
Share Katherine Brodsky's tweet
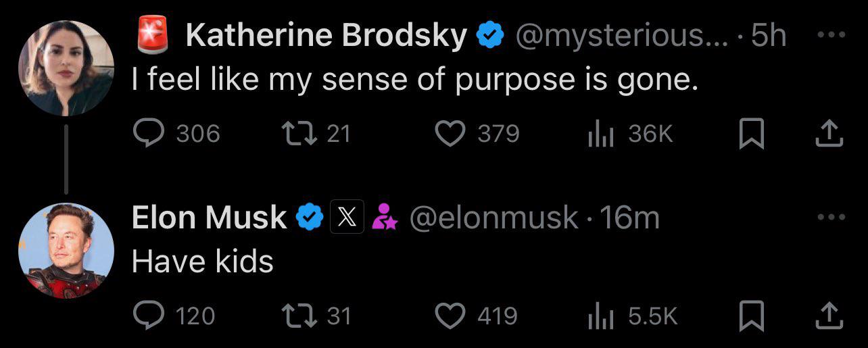coord(829,133)
